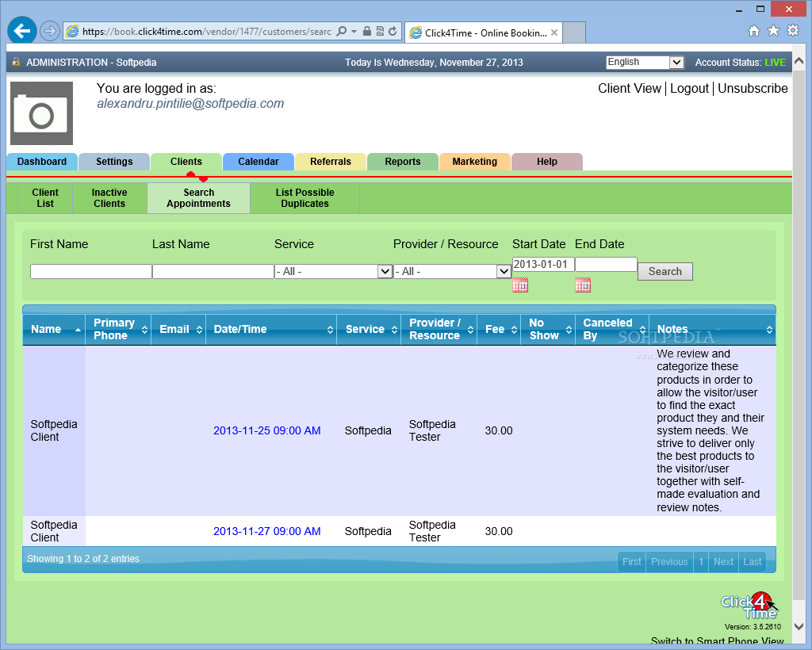The width and height of the screenshot is (812, 650).
Task: Click the security padlock icon in address bar
Action: click(366, 31)
